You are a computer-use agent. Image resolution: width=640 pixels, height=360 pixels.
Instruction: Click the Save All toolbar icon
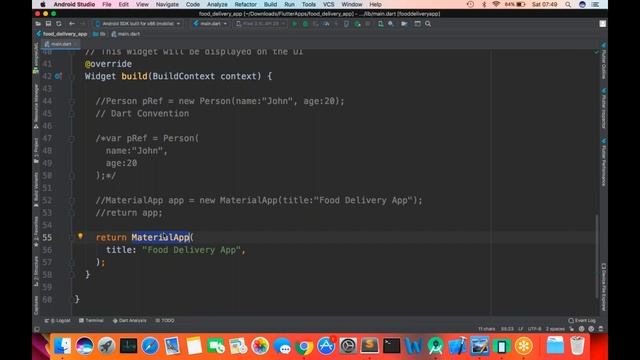48,24
